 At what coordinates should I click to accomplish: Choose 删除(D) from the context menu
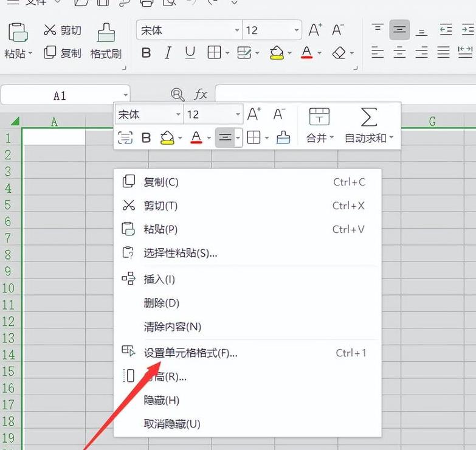(247, 303)
